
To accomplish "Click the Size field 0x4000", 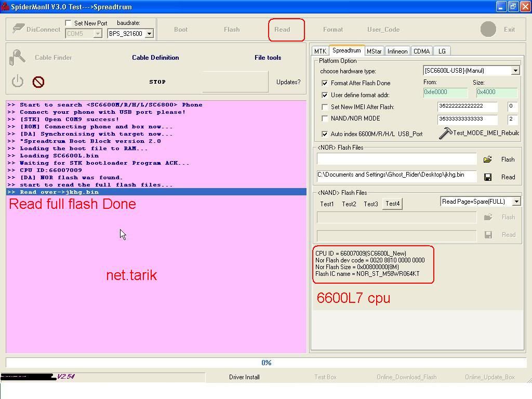I will coord(497,92).
